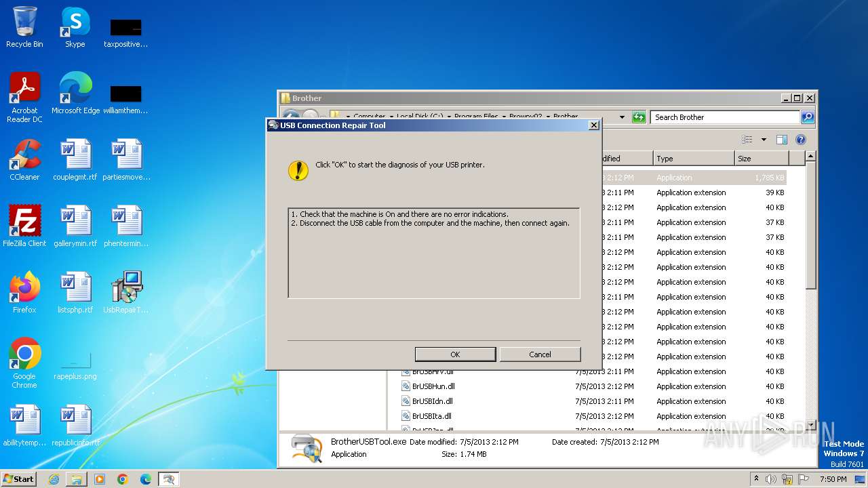Switch to USB Repair Tool taskbar button
Viewport: 868px width, 488px height.
[169, 479]
